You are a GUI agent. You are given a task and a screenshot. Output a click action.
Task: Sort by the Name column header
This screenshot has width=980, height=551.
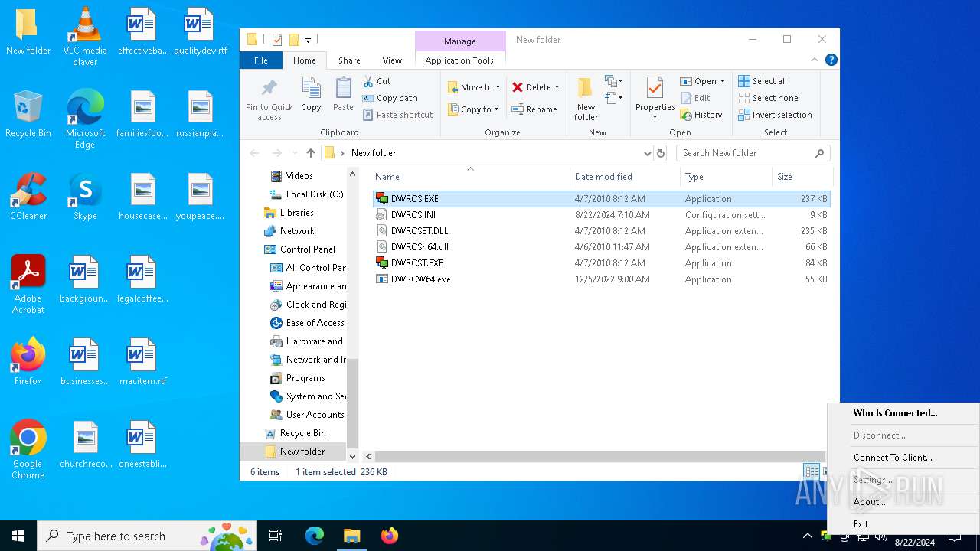pyautogui.click(x=470, y=177)
